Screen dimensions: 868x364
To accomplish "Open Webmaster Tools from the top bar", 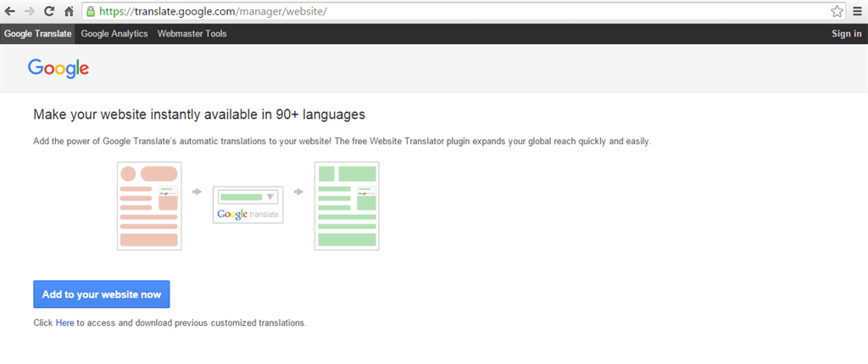I will [192, 34].
